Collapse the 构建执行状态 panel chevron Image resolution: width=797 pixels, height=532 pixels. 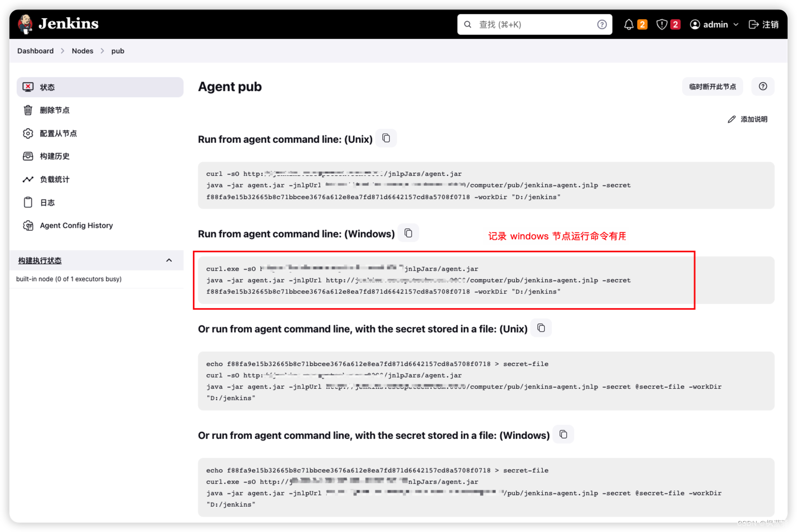tap(169, 260)
